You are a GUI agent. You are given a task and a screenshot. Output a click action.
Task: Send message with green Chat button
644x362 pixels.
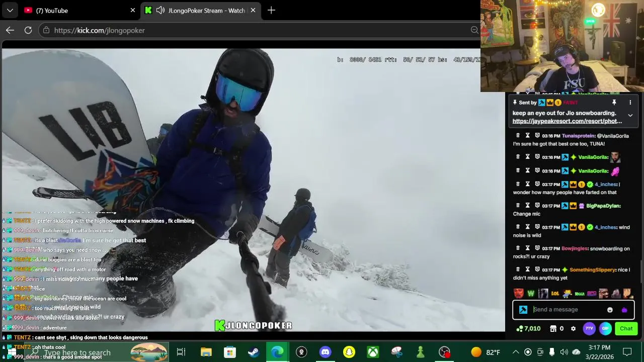(626, 328)
